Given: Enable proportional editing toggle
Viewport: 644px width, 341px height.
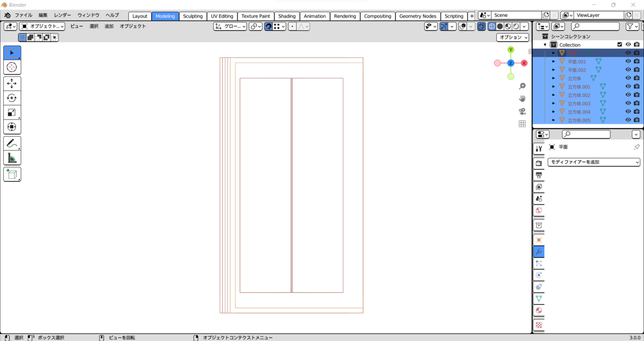Looking at the screenshot, I should (x=291, y=26).
